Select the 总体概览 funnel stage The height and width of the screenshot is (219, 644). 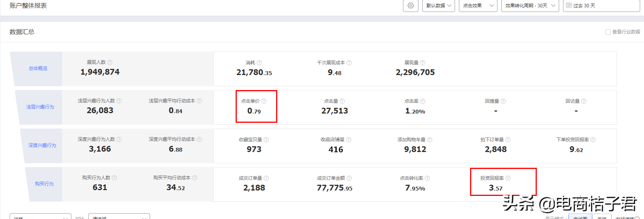pos(38,69)
